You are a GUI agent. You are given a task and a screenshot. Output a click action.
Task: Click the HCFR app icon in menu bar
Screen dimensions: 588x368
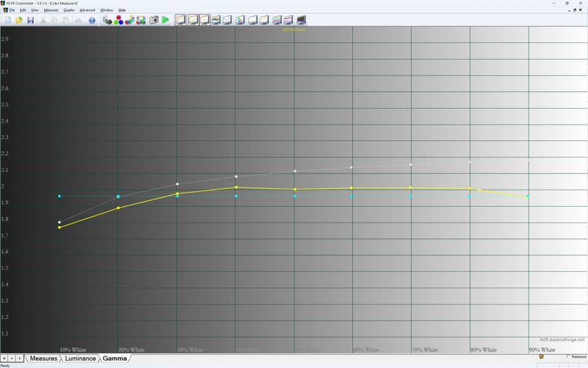[x=6, y=10]
